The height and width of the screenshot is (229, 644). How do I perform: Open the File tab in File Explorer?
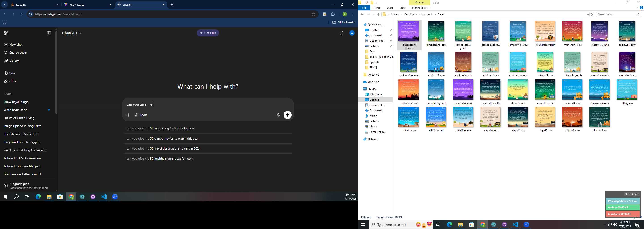[364, 8]
